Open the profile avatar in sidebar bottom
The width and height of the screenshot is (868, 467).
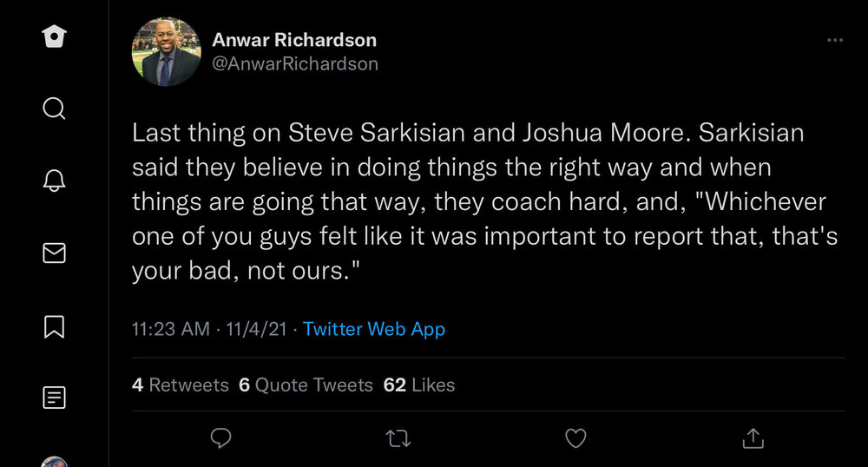tap(54, 462)
